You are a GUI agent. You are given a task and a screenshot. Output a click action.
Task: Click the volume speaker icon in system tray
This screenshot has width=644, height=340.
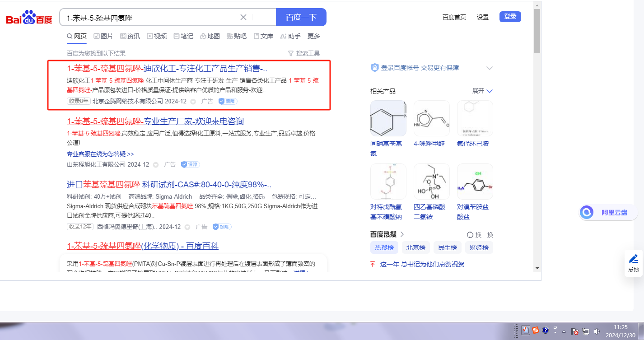[x=597, y=331]
